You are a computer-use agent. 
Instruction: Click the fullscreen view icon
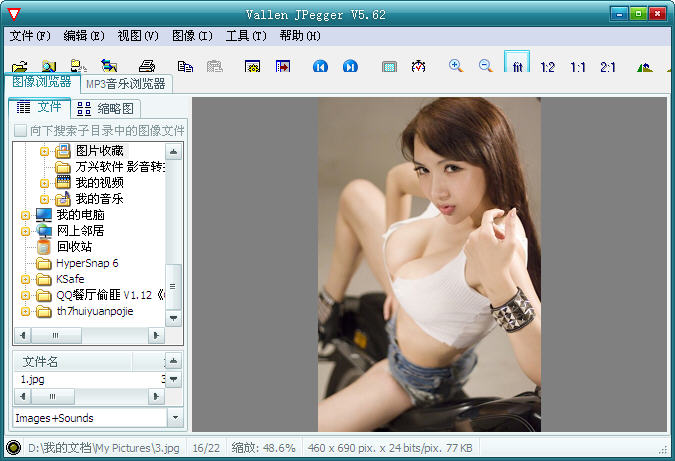(389, 67)
